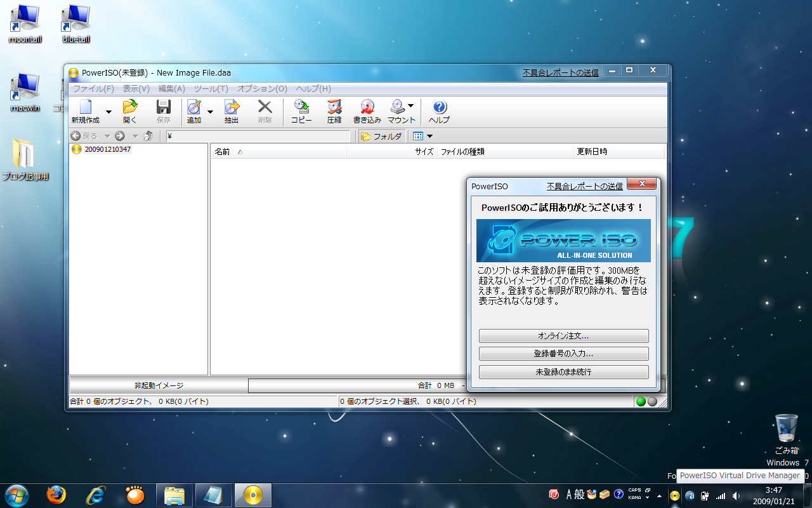Click the network signal tray icon
812x508 pixels.
(x=720, y=495)
